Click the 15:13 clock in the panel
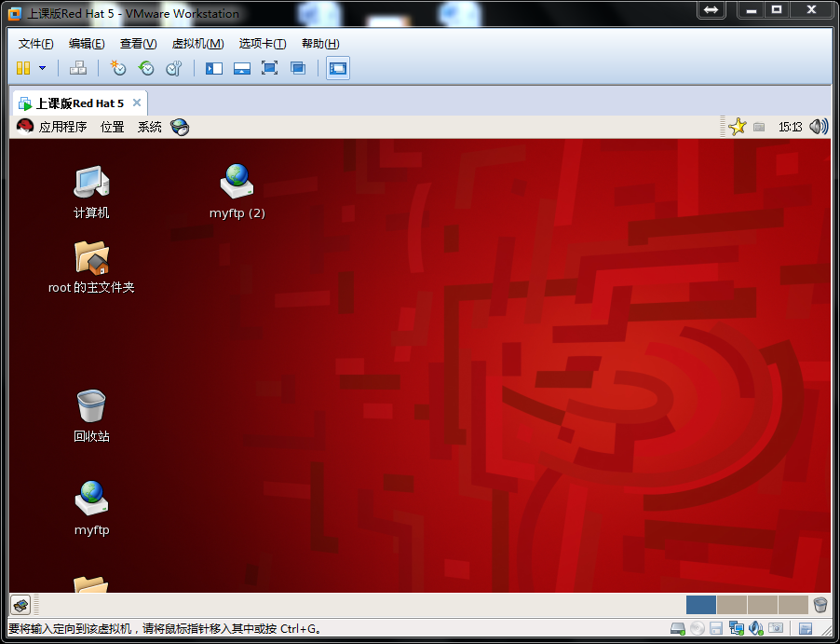840x644 pixels. 791,127
